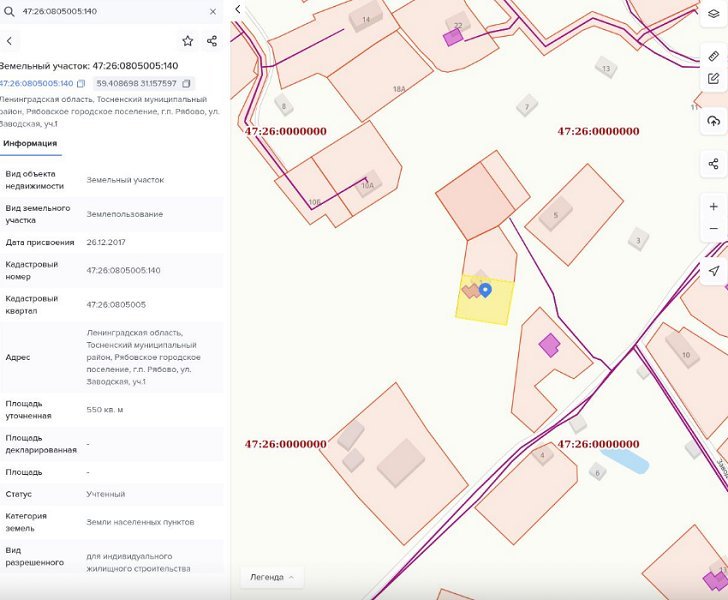
Task: Click building number 4 on the map
Action: tap(542, 455)
